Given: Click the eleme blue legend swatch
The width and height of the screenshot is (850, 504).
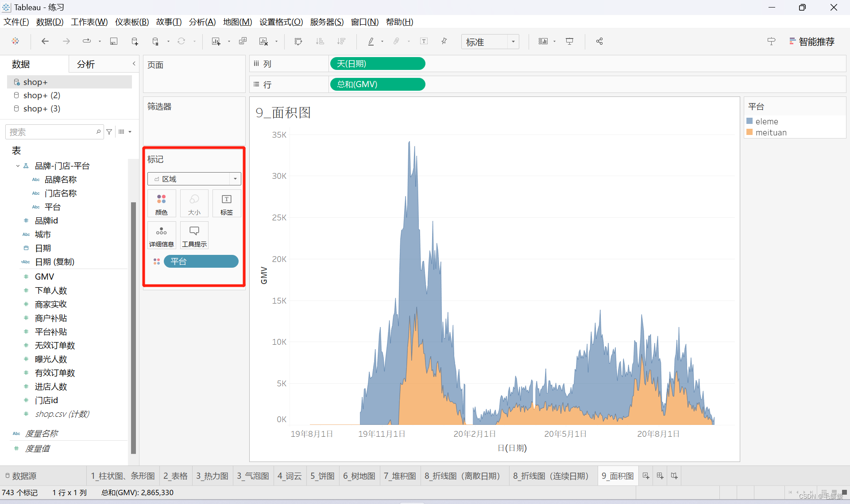Looking at the screenshot, I should [x=750, y=121].
